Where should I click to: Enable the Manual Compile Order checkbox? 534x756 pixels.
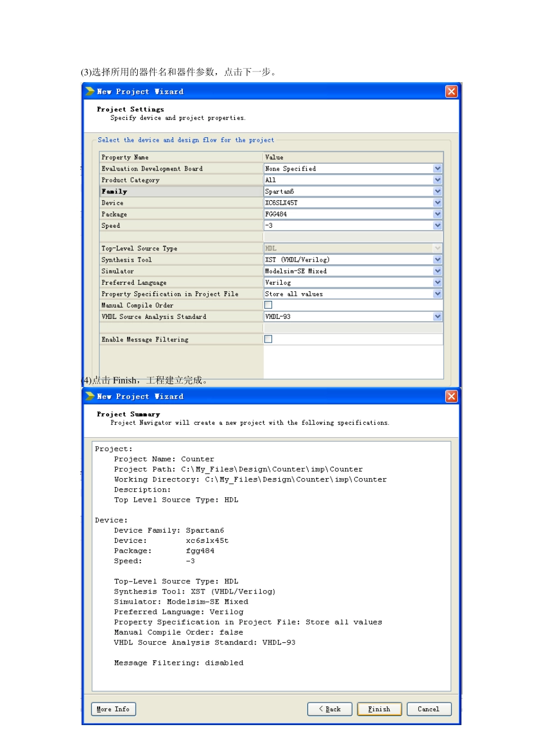(x=268, y=305)
